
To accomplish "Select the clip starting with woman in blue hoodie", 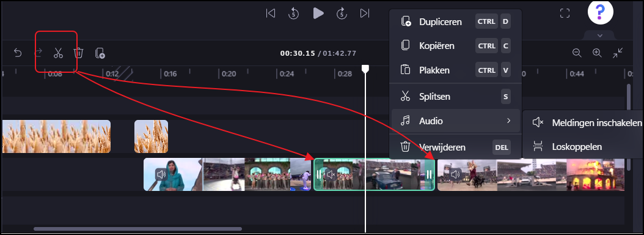I will [227, 174].
